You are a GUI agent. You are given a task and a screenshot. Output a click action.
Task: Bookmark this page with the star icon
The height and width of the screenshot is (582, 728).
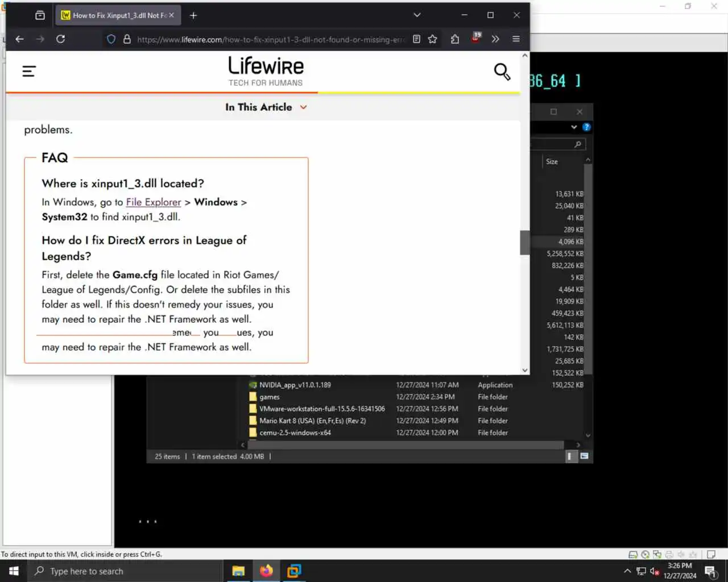click(x=433, y=39)
